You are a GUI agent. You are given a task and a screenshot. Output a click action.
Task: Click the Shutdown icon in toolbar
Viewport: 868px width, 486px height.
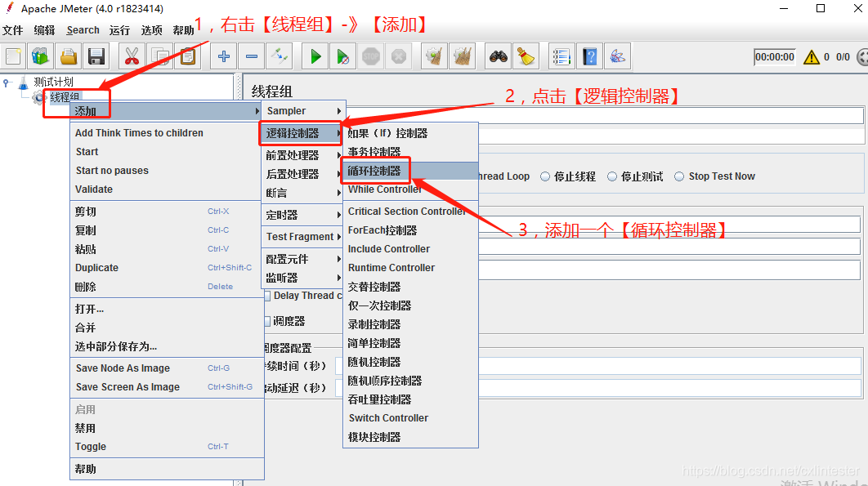(x=399, y=56)
